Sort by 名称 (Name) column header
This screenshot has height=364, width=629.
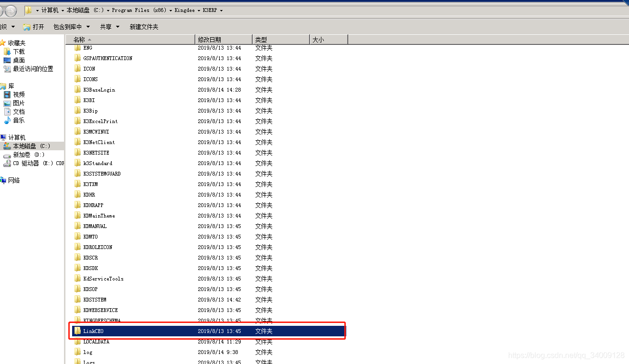(130, 40)
